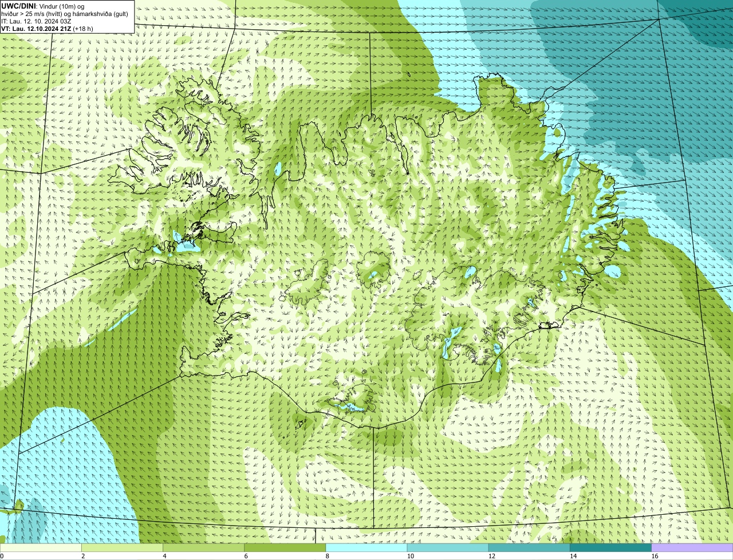
Task: Click the legend label '0'
Action: click(2, 556)
